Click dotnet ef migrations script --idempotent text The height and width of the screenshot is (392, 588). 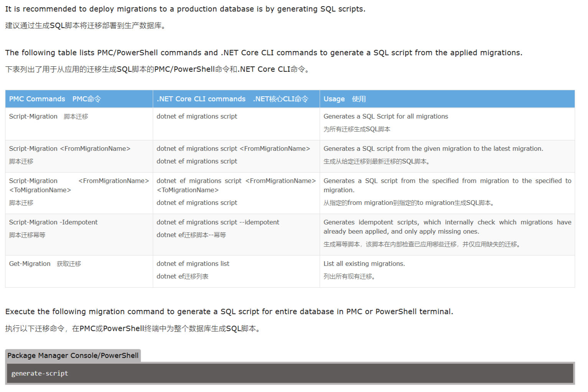218,222
